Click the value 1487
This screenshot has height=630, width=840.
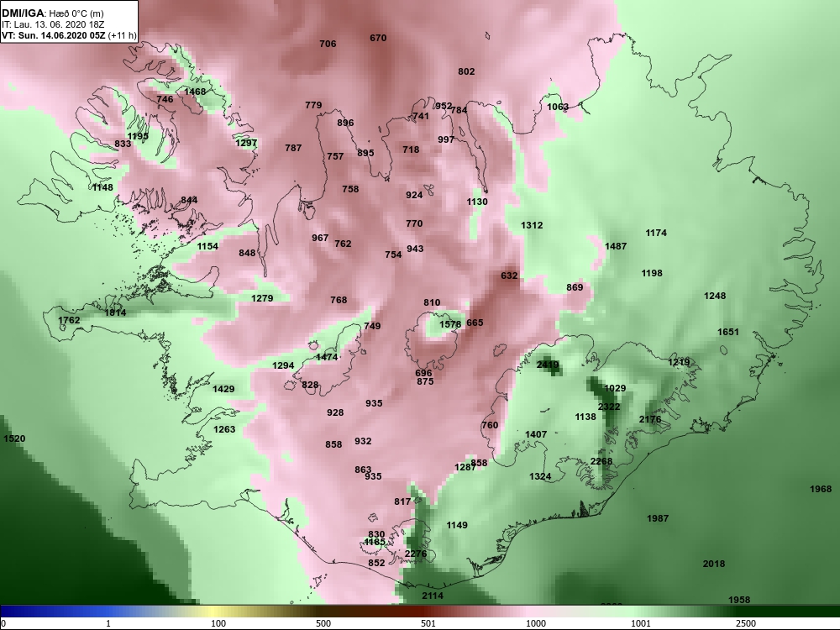616,246
